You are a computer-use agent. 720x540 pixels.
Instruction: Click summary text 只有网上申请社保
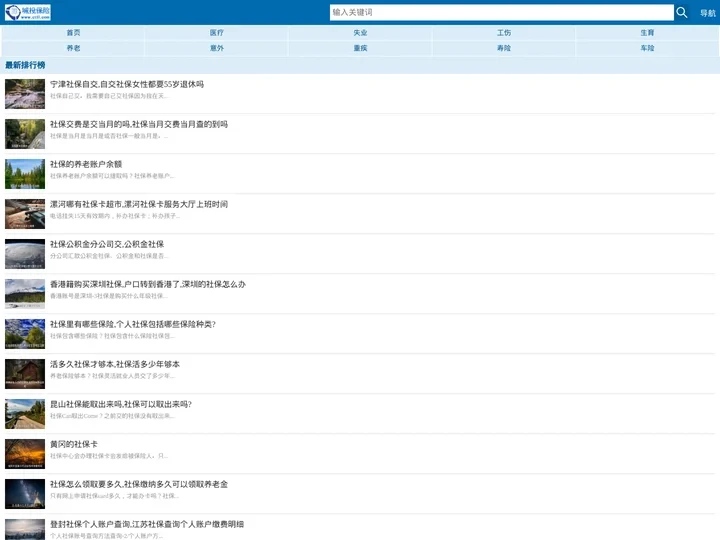click(115, 495)
